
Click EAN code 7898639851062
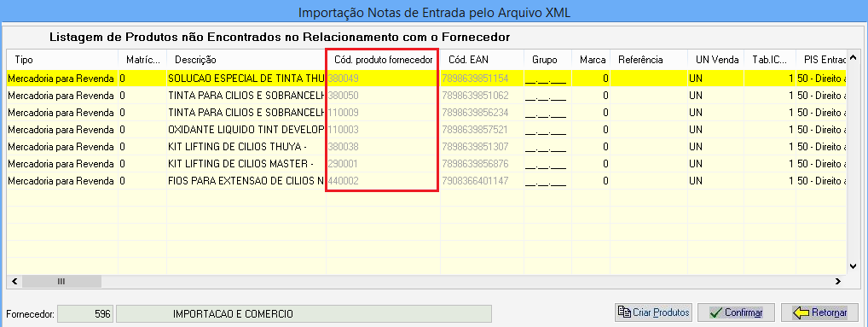click(x=475, y=96)
